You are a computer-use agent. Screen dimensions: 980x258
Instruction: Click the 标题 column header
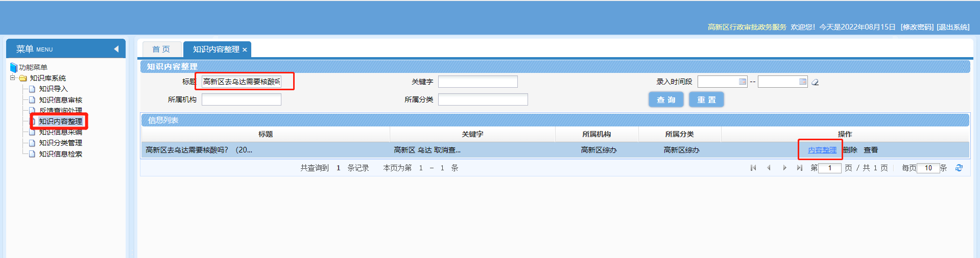(266, 134)
